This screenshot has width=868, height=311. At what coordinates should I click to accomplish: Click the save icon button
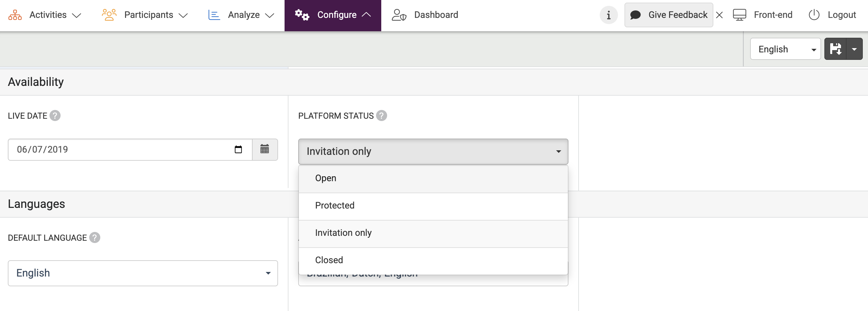tap(835, 49)
